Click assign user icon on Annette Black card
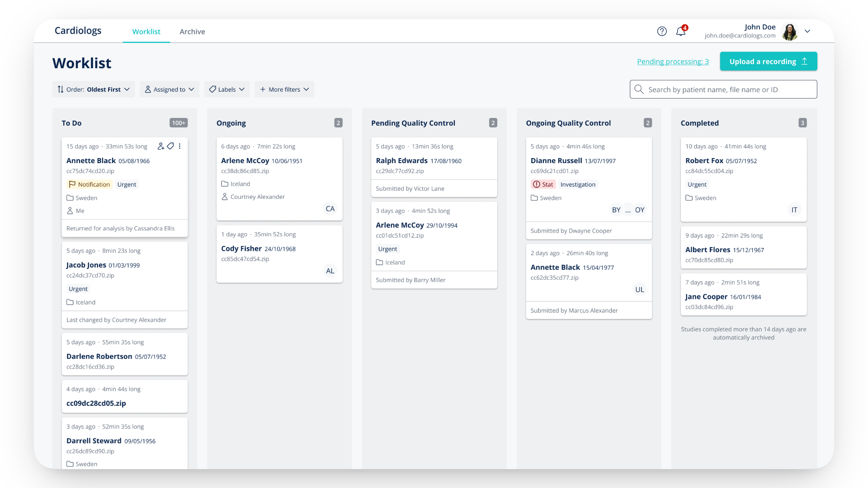The width and height of the screenshot is (868, 488). tap(160, 146)
